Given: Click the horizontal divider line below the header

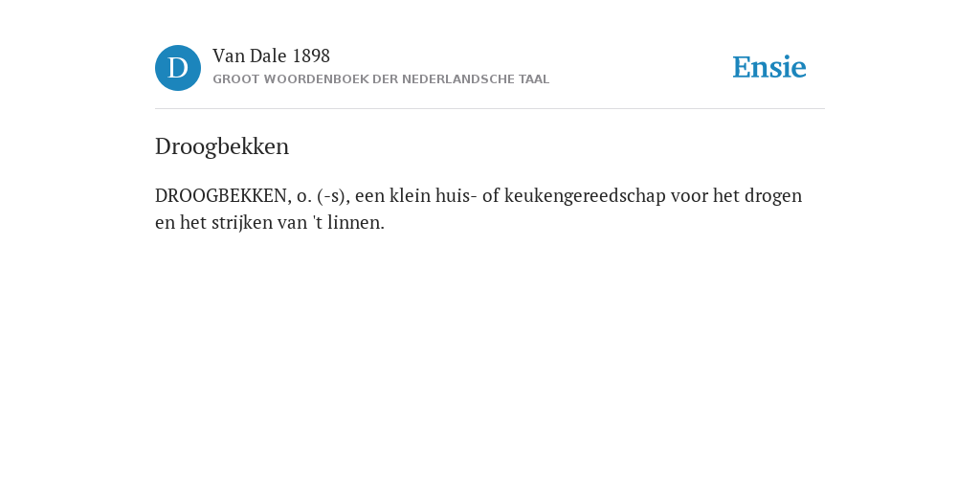Looking at the screenshot, I should (x=490, y=109).
